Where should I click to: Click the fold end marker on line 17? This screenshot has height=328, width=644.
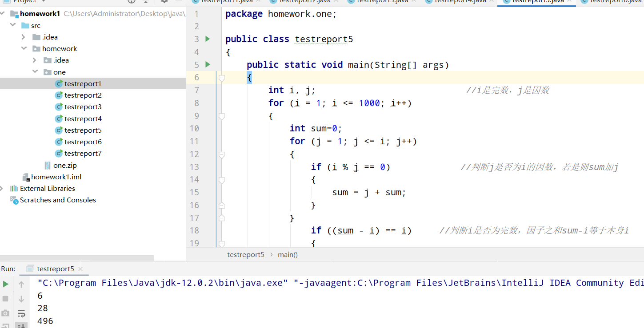[221, 218]
